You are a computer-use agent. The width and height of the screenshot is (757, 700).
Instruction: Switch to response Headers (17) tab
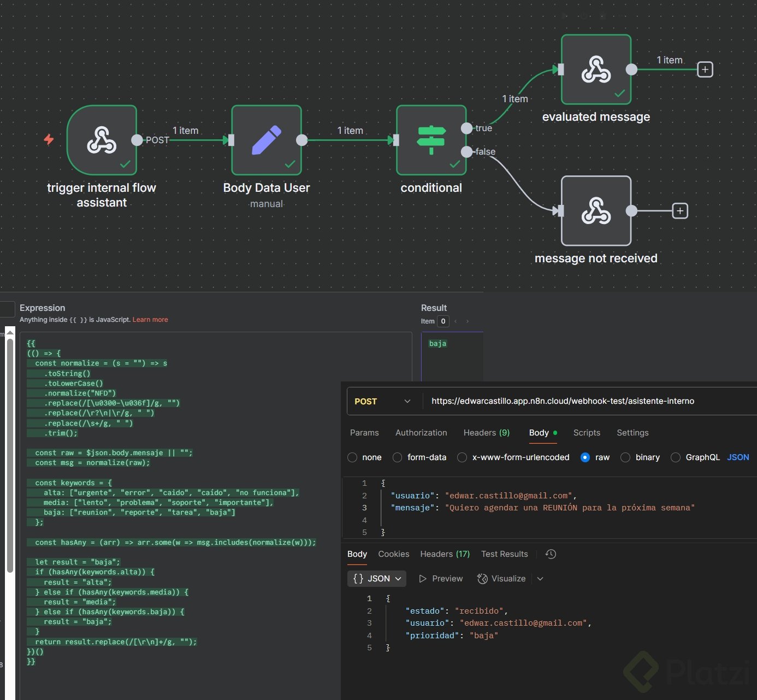click(x=445, y=554)
